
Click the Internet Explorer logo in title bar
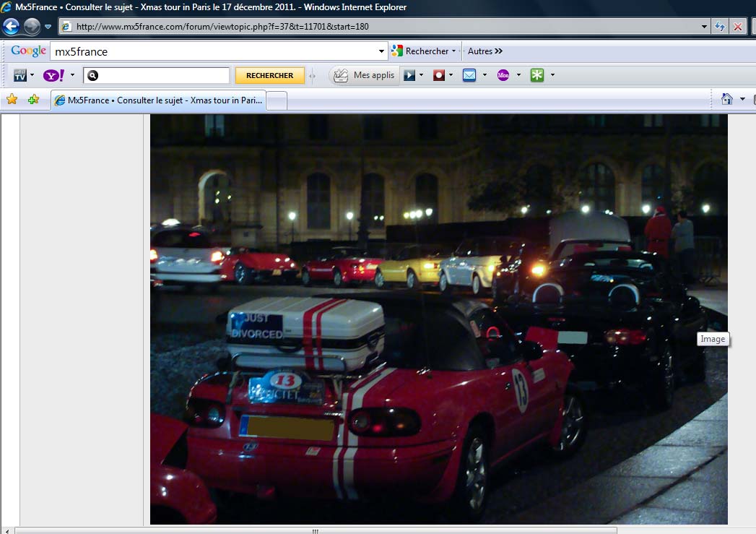pos(6,7)
